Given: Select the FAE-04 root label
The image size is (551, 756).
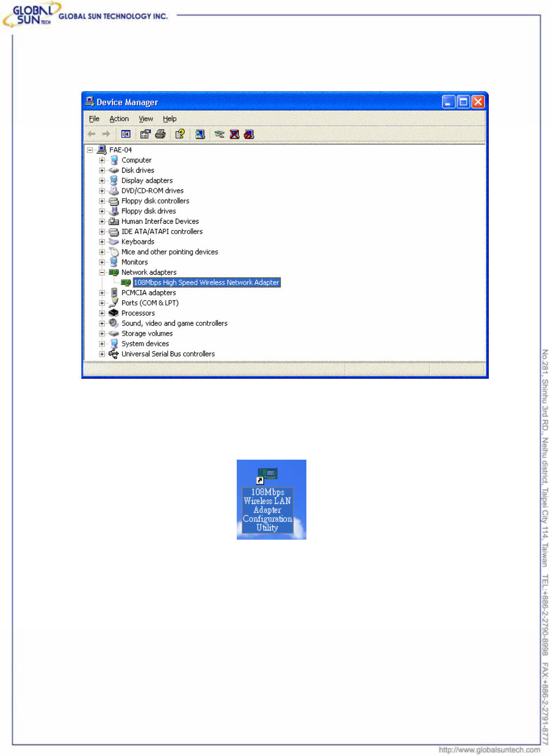Looking at the screenshot, I should [121, 150].
